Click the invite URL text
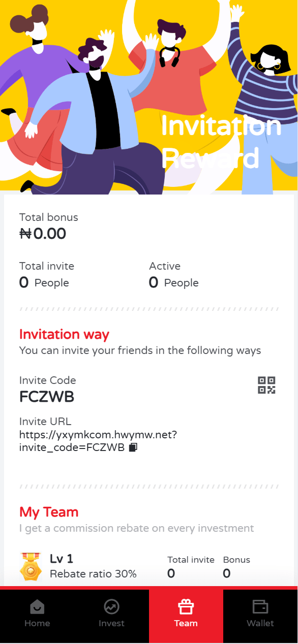The width and height of the screenshot is (298, 644). click(x=98, y=441)
